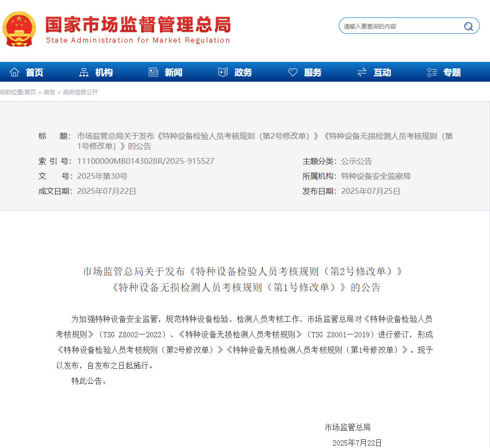Open 政务 in the breadcrumb trail

coord(49,92)
